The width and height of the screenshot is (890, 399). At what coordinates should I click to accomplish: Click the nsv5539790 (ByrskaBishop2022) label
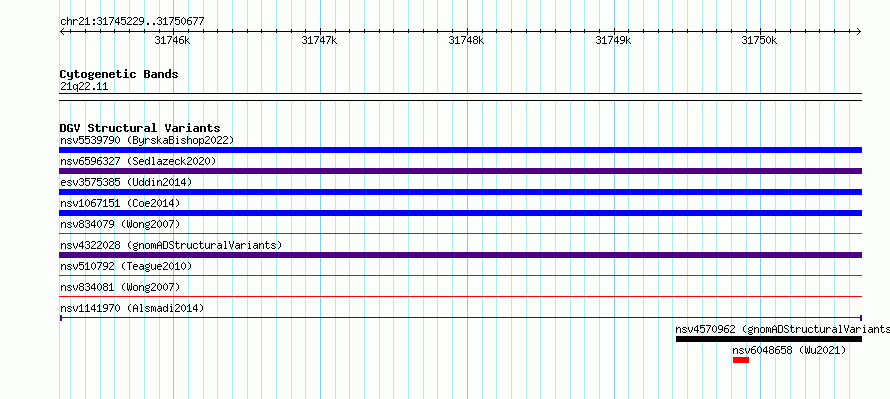[x=147, y=140]
